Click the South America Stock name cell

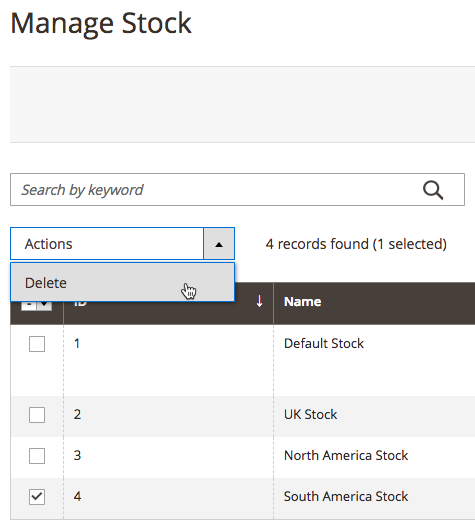(x=346, y=496)
